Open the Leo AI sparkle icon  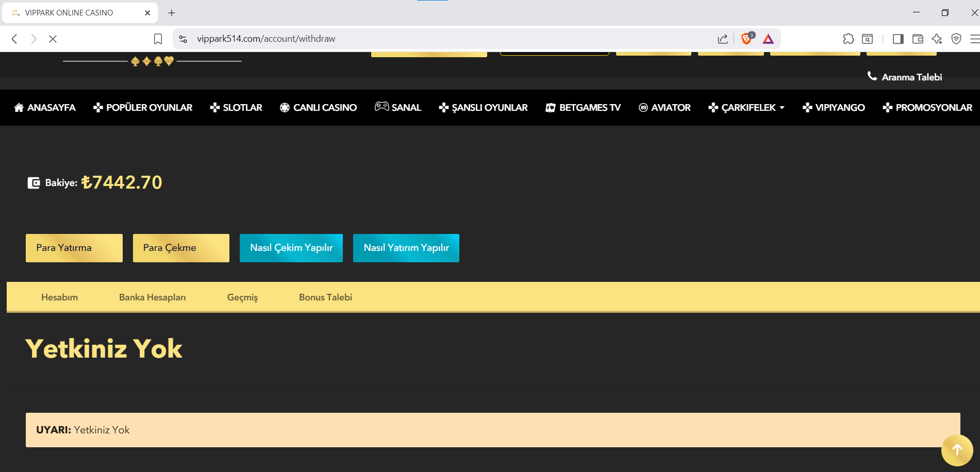[x=937, y=39]
